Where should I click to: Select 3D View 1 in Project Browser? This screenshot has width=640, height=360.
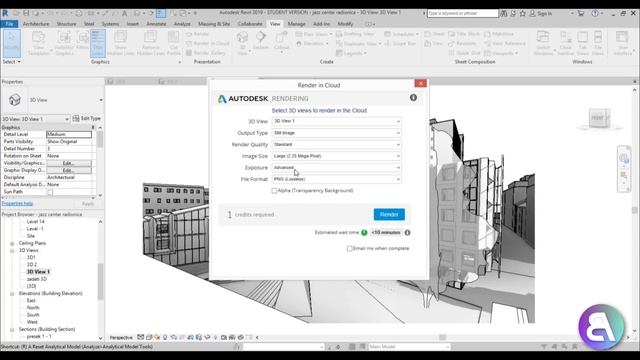pyautogui.click(x=38, y=272)
